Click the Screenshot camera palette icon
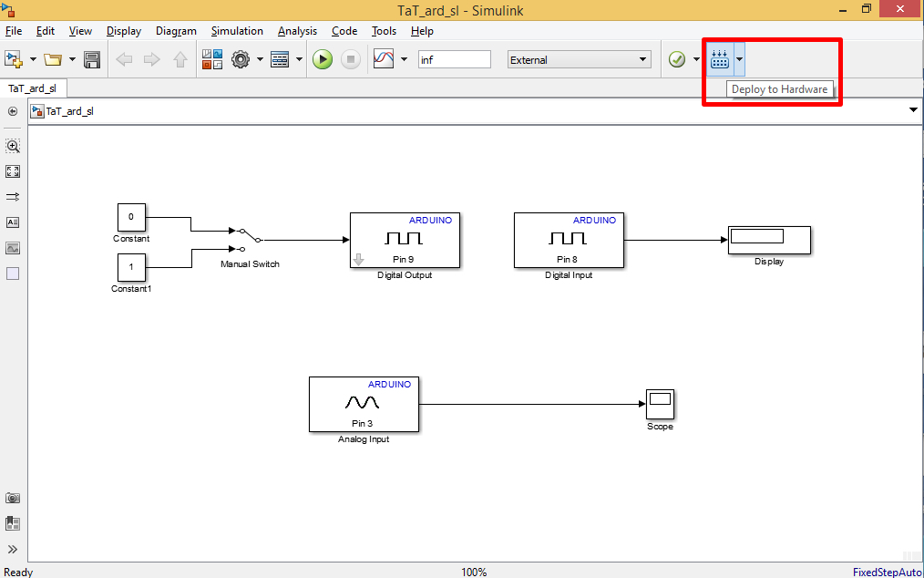Viewport: 924px width, 578px height. tap(13, 499)
